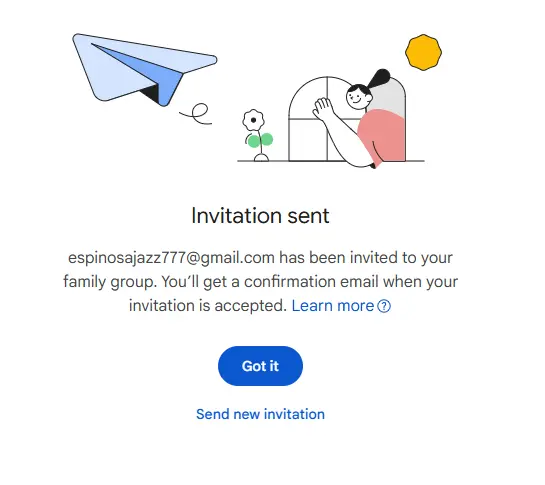This screenshot has width=545, height=485.
Task: Click the circled question mark help icon
Action: pos(384,306)
